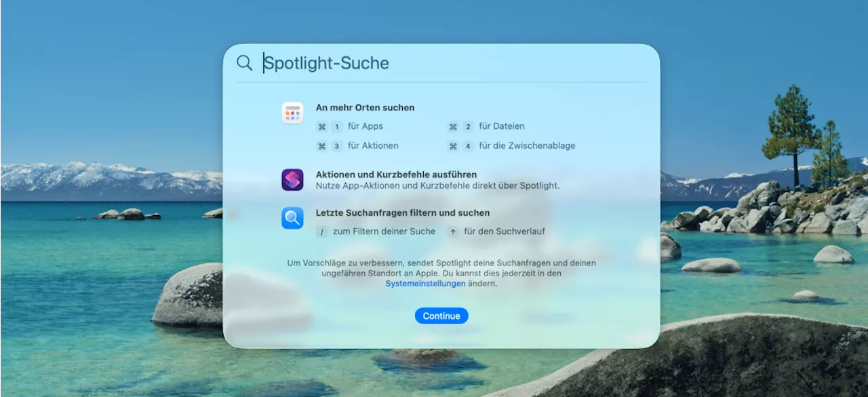
Task: Click 'Nutze App-Aktionen und Kurzbefehle' description
Action: (438, 185)
